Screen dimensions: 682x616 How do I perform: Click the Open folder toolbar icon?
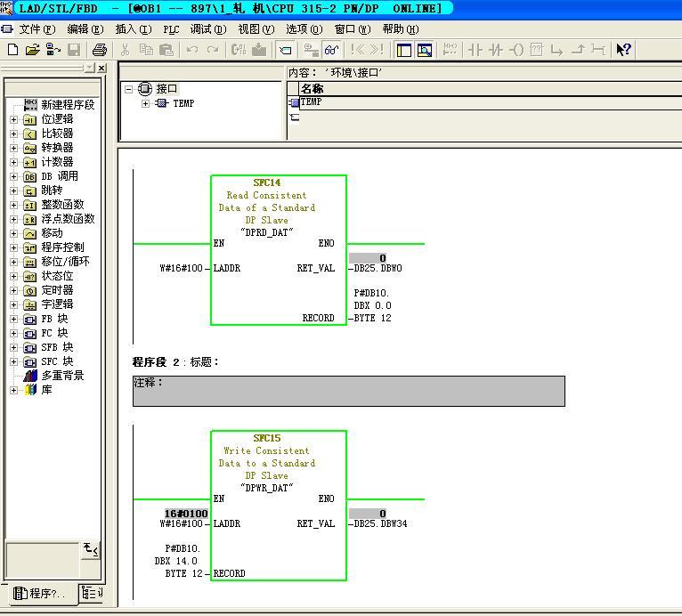tap(33, 50)
